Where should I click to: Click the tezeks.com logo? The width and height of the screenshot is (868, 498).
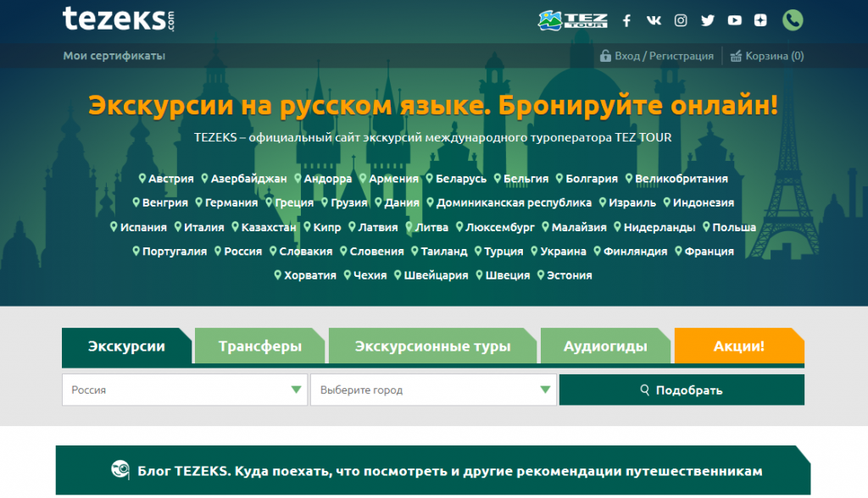[119, 19]
